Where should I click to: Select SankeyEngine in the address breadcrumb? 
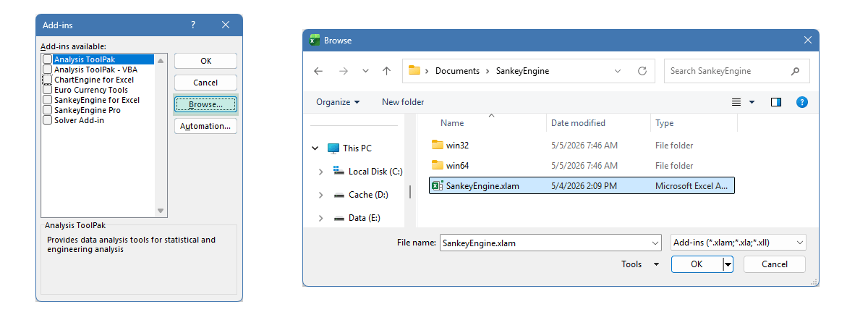522,71
